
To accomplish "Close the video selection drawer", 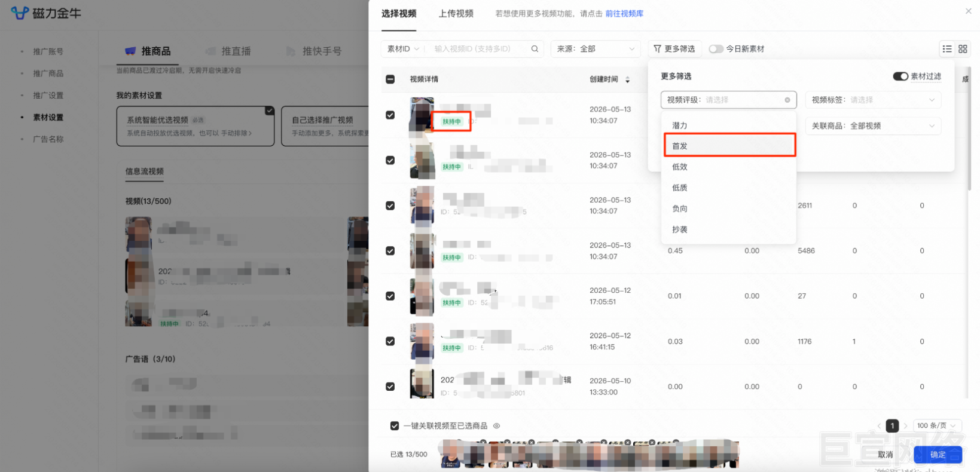I will coord(969,11).
